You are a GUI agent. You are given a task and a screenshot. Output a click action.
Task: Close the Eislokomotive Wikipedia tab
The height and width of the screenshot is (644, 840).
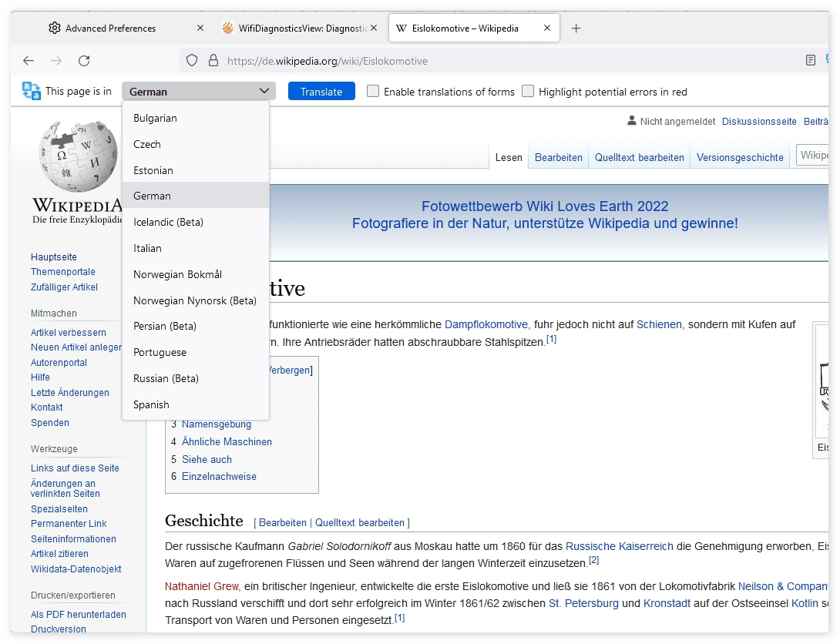tap(547, 29)
